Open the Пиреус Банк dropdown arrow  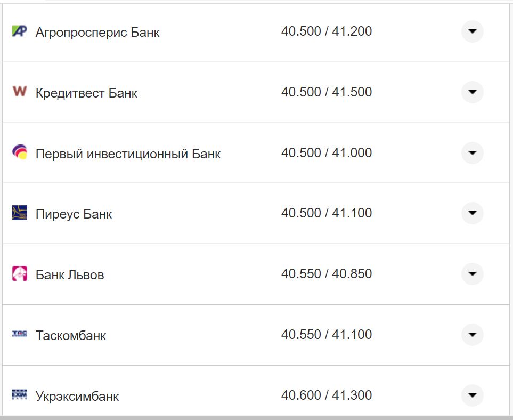tap(472, 213)
